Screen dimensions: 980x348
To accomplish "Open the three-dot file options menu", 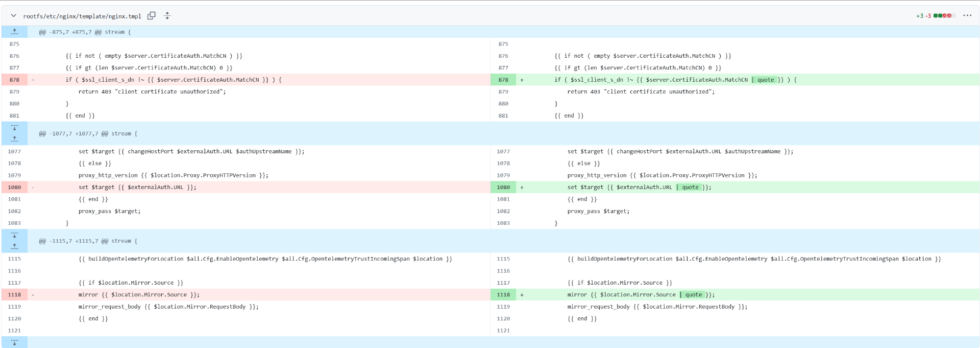I will [x=967, y=16].
